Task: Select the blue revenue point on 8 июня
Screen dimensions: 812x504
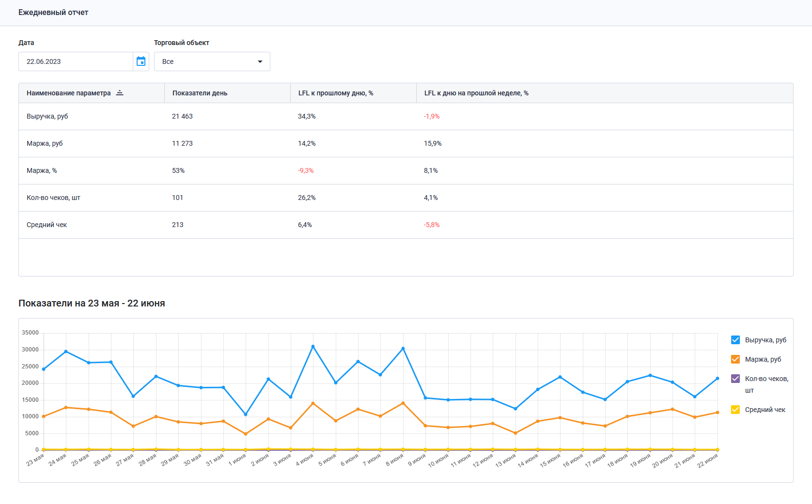Action: [x=403, y=348]
